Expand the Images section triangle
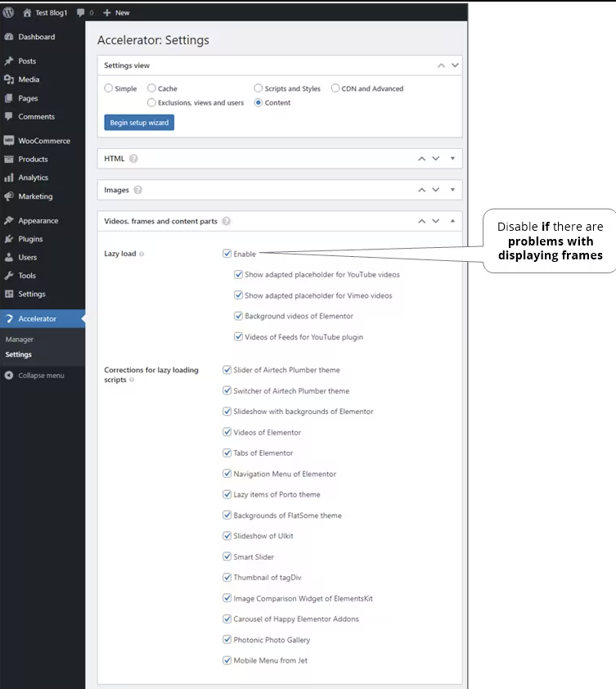 click(452, 190)
